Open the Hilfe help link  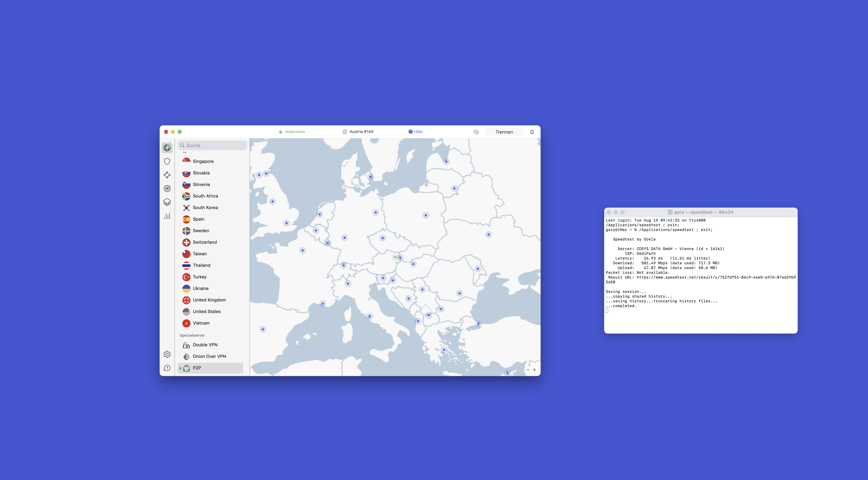pyautogui.click(x=415, y=132)
